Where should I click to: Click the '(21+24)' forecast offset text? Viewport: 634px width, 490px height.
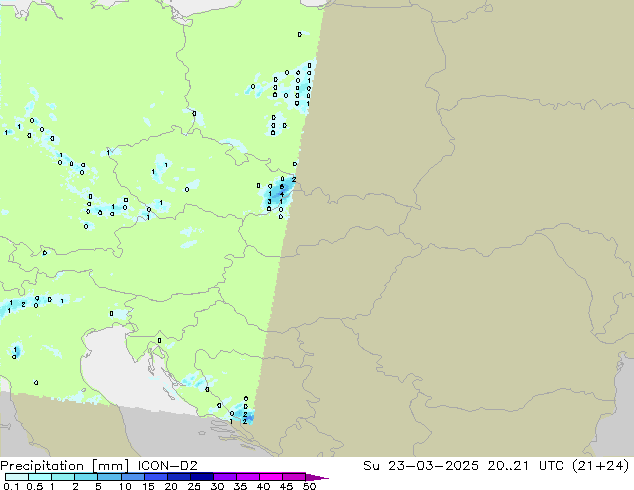601,465
